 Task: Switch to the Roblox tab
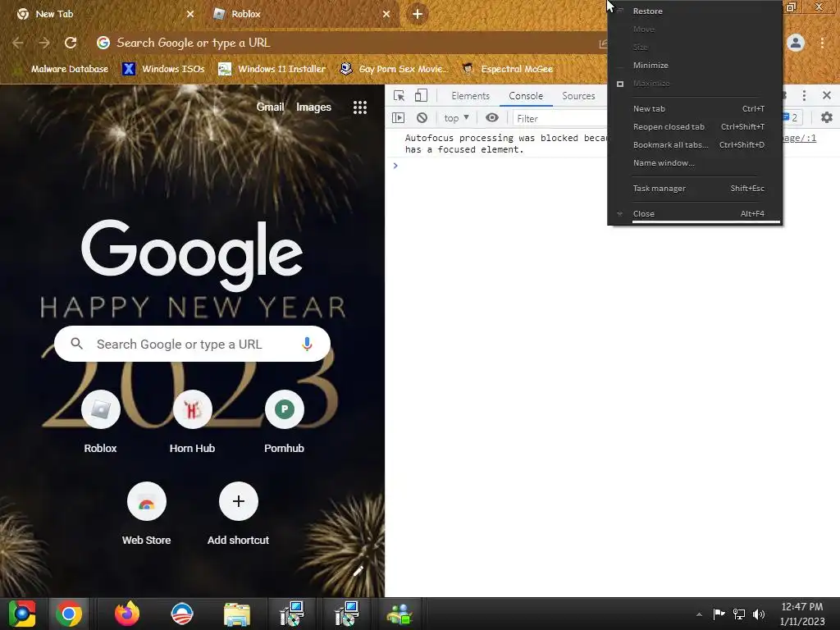pyautogui.click(x=303, y=14)
